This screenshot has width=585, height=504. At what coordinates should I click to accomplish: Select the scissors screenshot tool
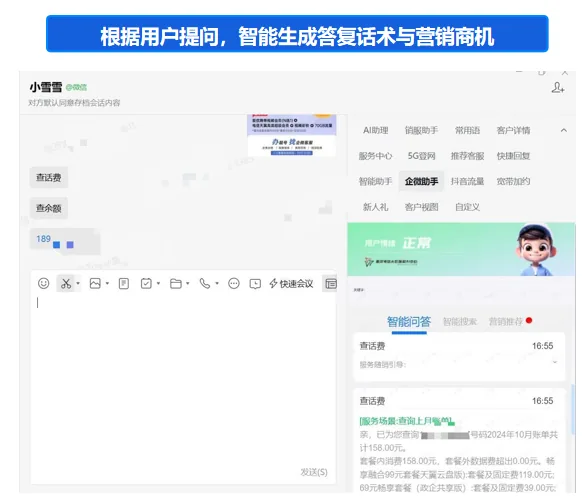coord(66,284)
